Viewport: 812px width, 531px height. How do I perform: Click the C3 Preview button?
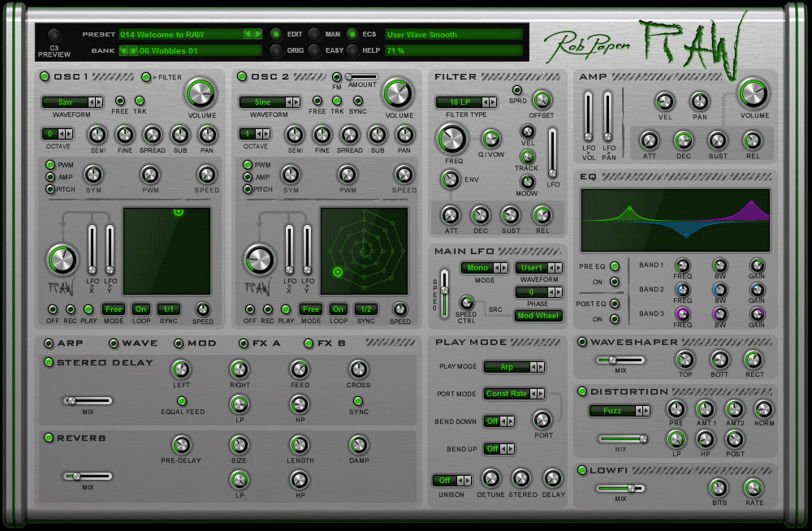coord(54,35)
